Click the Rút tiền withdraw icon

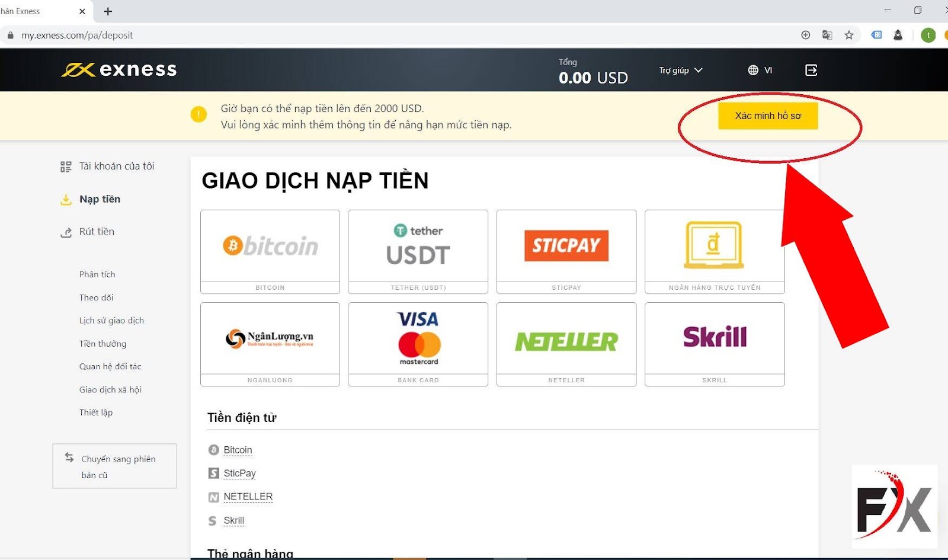(x=66, y=233)
